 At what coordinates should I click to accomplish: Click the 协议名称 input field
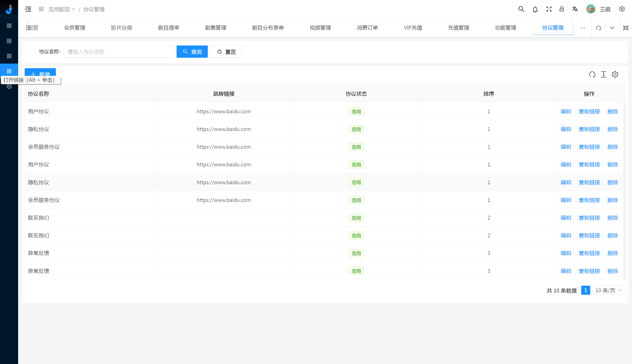118,52
